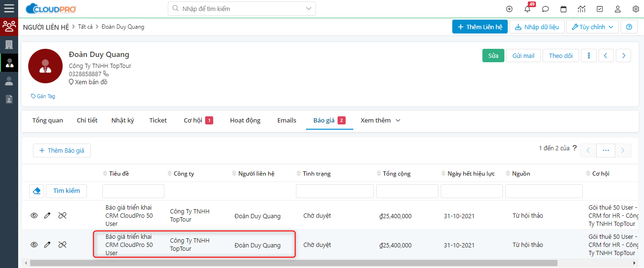Click the help question mark button
Viewport: 644px width, 268px height.
(629, 27)
